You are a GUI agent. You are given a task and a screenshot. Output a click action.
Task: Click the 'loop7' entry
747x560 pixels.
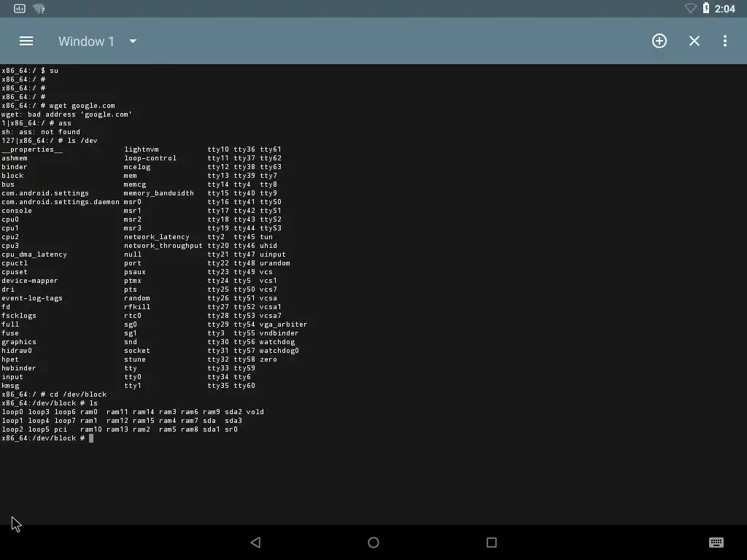click(65, 421)
